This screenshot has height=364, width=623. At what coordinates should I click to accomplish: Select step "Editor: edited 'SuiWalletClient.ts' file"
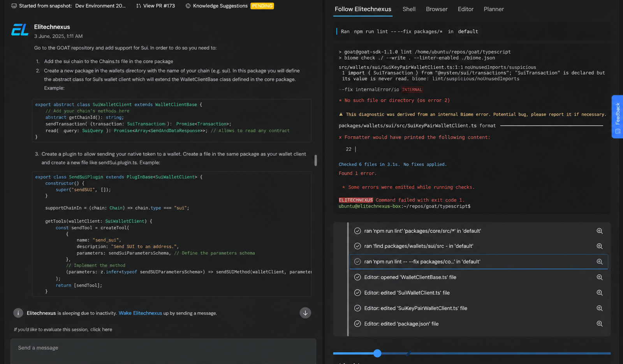pos(479,293)
